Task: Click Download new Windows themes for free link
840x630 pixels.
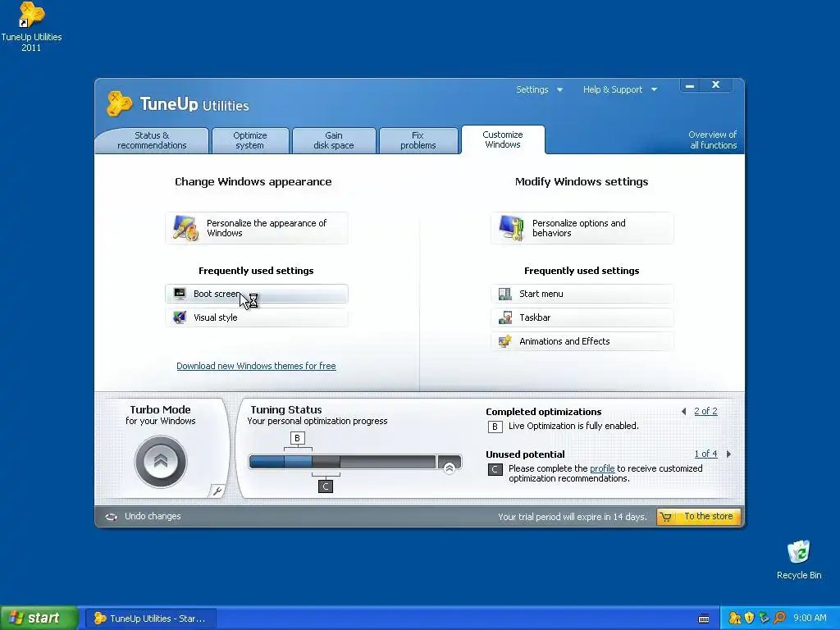Action: [x=256, y=366]
